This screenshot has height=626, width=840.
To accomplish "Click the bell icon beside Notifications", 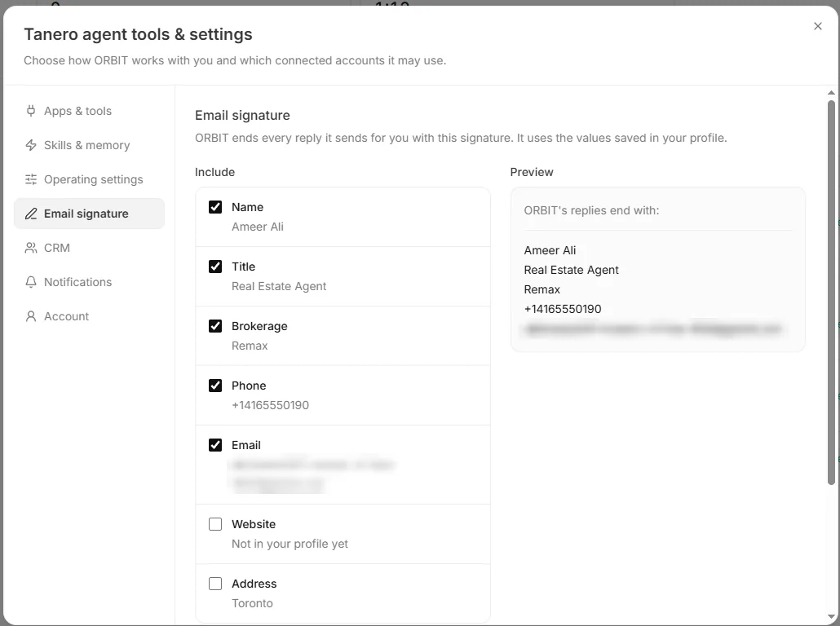I will pos(31,282).
